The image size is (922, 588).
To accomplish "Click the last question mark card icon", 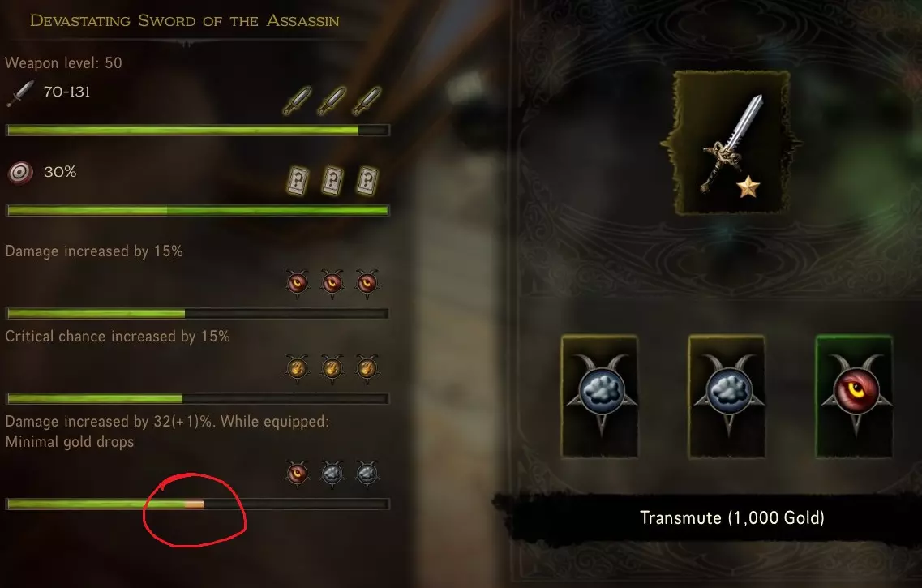I will 367,180.
